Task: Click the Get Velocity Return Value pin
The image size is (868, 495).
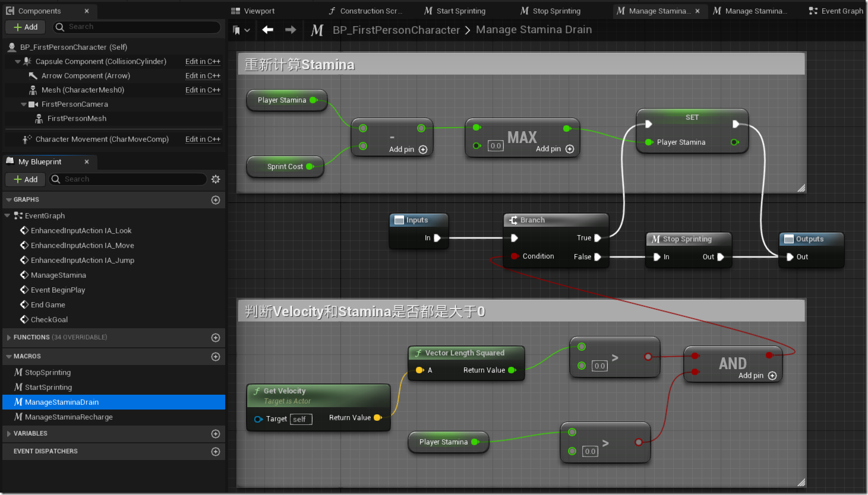Action: click(377, 418)
